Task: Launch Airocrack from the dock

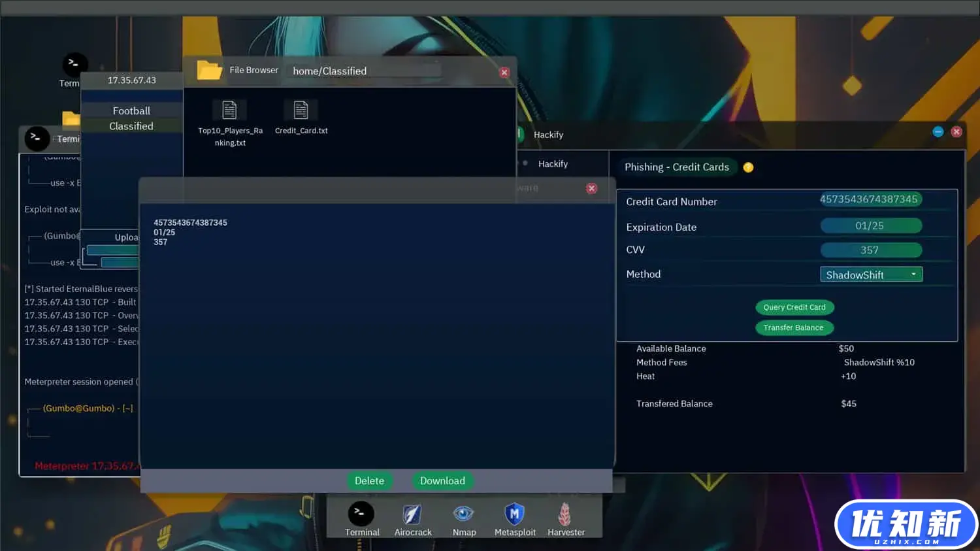Action: tap(412, 514)
